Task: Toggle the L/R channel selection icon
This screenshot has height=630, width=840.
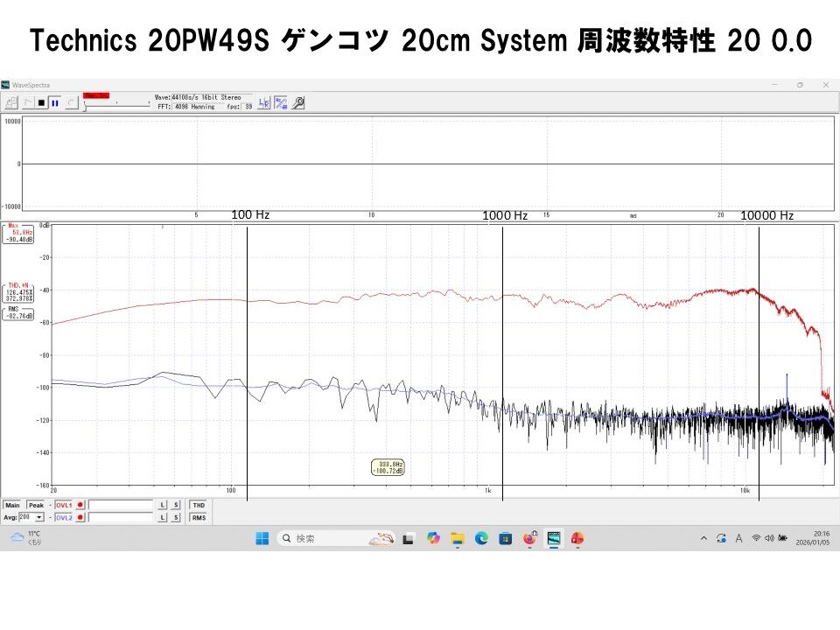Action: pyautogui.click(x=264, y=103)
